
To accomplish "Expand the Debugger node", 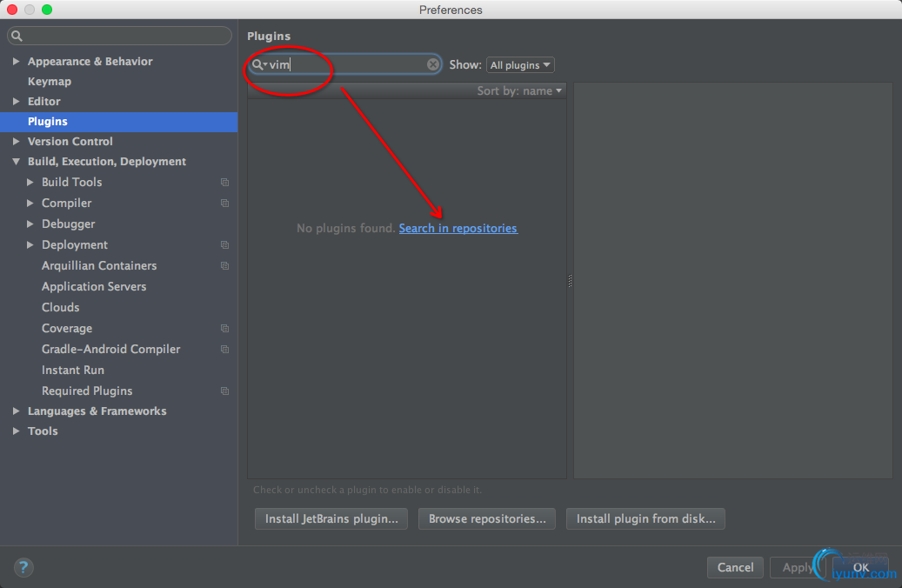I will (x=30, y=224).
